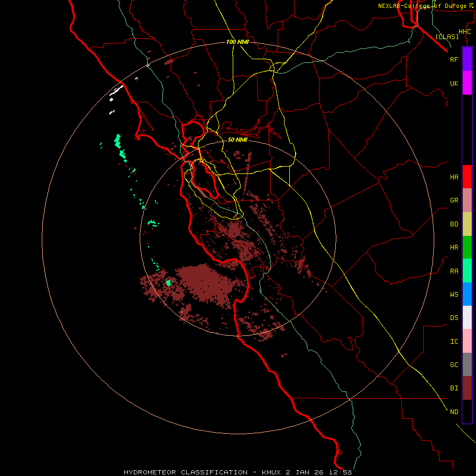
Task: Click the GC gray legend swatch
Action: click(467, 364)
